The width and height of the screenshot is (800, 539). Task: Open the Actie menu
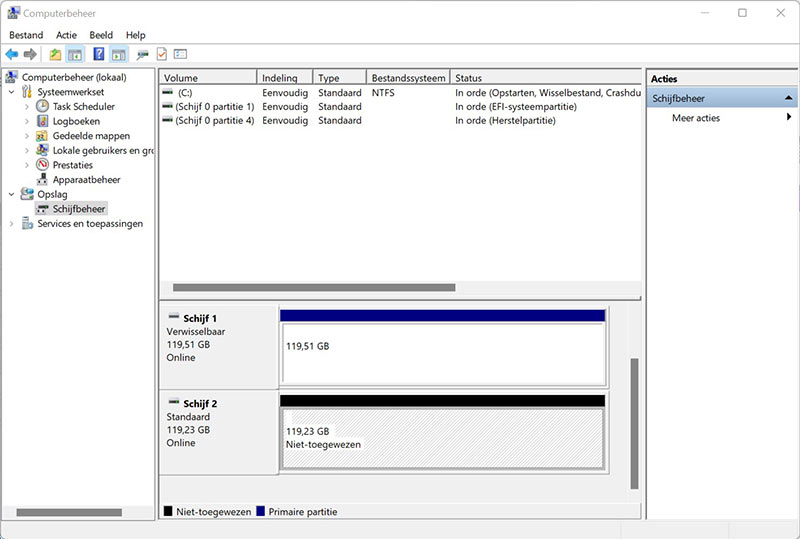point(66,35)
